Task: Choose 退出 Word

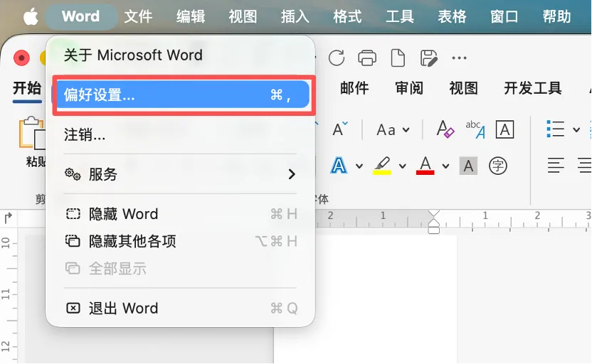Action: click(x=181, y=308)
